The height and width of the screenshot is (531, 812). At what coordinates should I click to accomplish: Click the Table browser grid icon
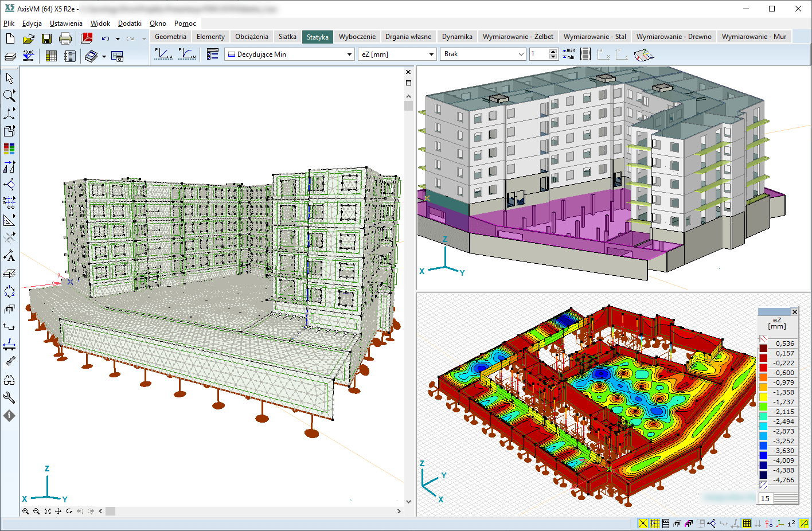tap(51, 56)
